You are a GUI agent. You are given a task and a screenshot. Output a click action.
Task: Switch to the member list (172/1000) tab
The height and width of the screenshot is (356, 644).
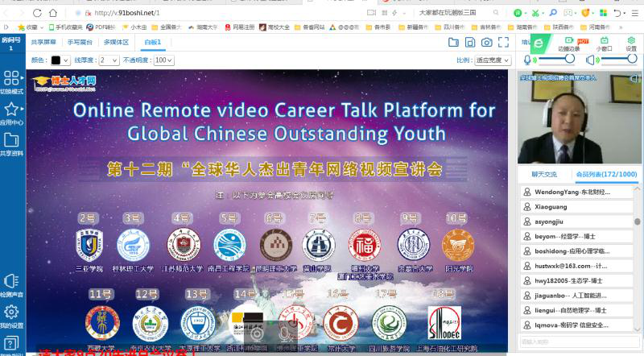(606, 174)
